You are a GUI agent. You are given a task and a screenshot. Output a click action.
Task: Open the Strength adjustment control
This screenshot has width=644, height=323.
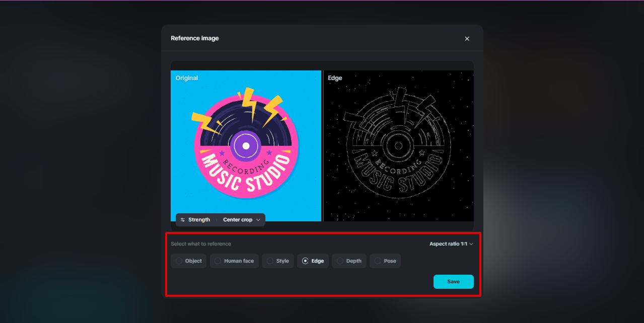pyautogui.click(x=195, y=220)
